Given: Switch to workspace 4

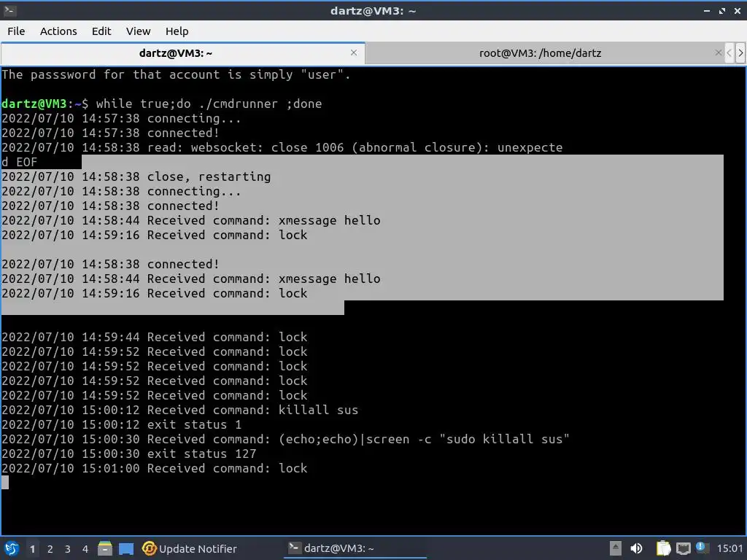Looking at the screenshot, I should (x=85, y=549).
